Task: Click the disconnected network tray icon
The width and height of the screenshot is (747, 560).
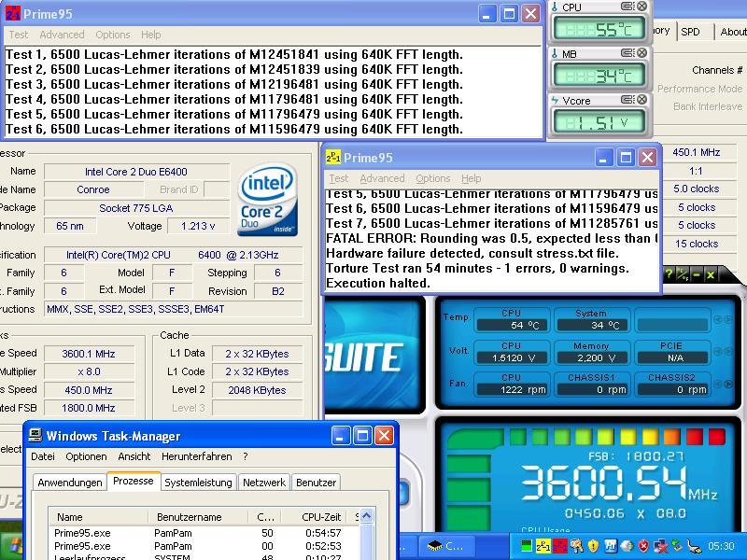Action: tap(661, 545)
